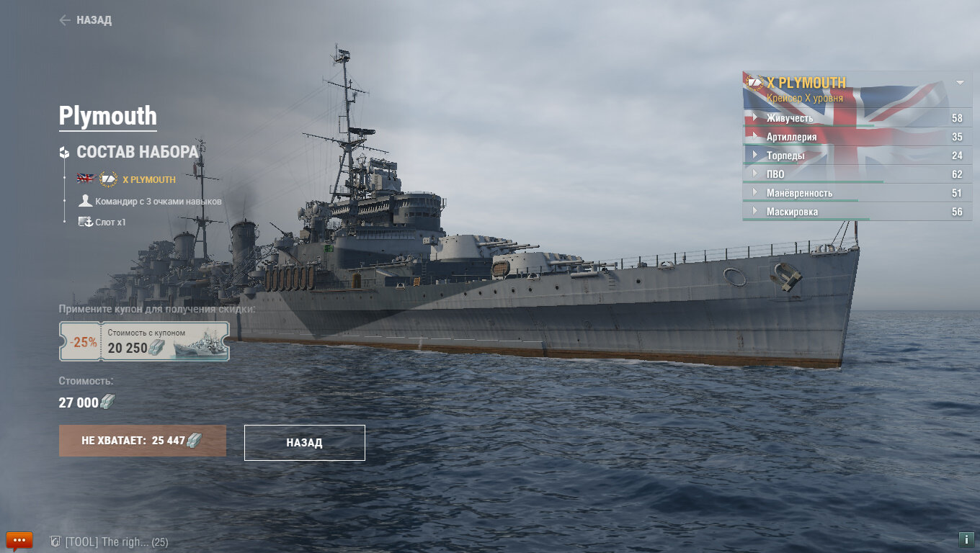The image size is (980, 553).
Task: Click the clan tag icon near chat channel
Action: [x=55, y=541]
